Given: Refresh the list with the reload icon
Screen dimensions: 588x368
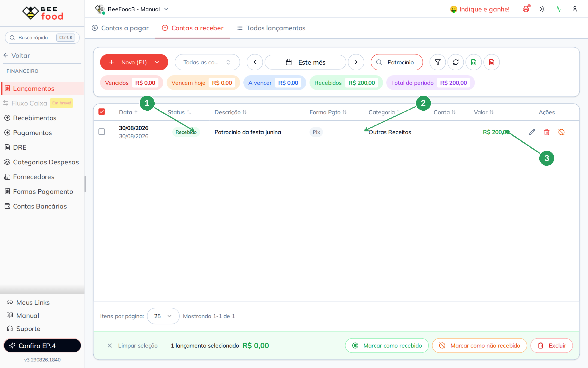Looking at the screenshot, I should pyautogui.click(x=456, y=62).
